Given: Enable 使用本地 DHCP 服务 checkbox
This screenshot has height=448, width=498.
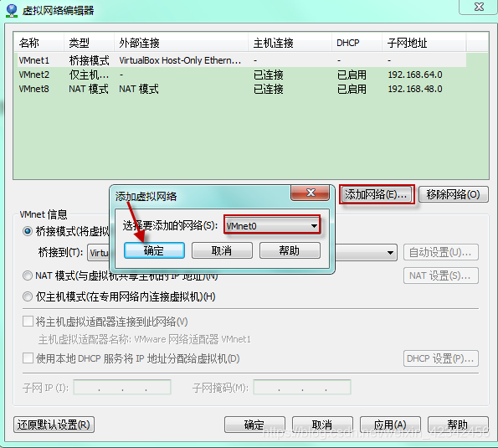Looking at the screenshot, I should (x=28, y=358).
